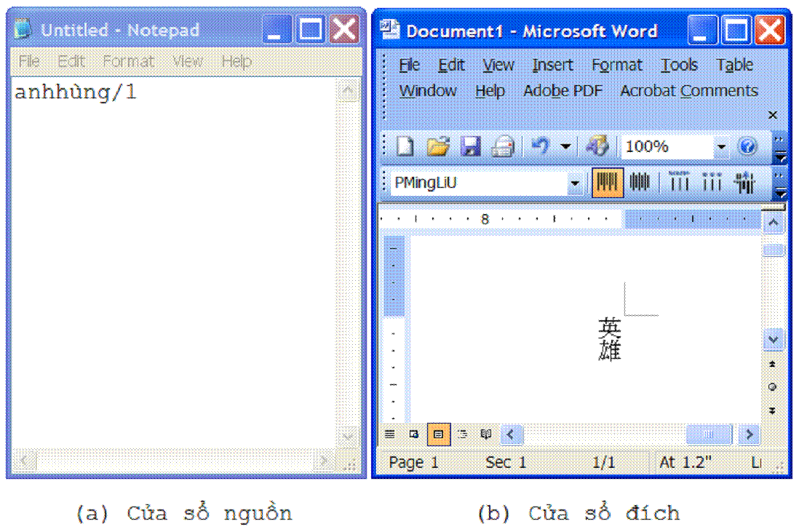Click the New Blank Document icon

point(405,147)
